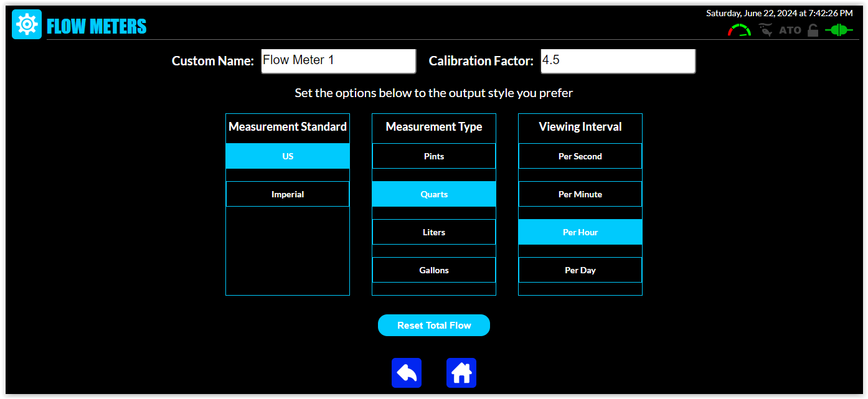Click the settings gear icon
This screenshot has width=868, height=399.
click(x=27, y=25)
